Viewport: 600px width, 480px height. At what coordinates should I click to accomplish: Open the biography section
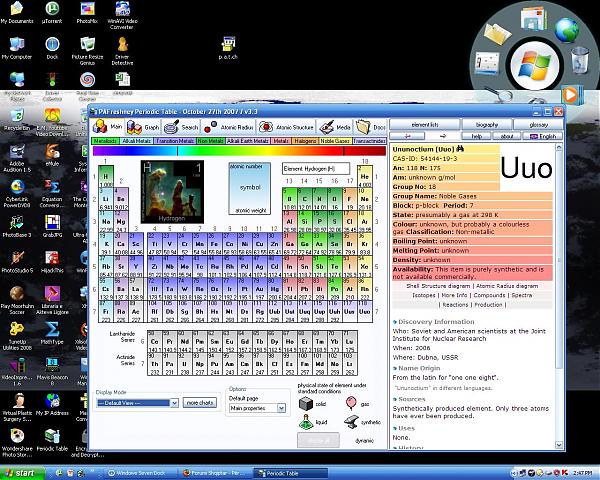[x=487, y=124]
